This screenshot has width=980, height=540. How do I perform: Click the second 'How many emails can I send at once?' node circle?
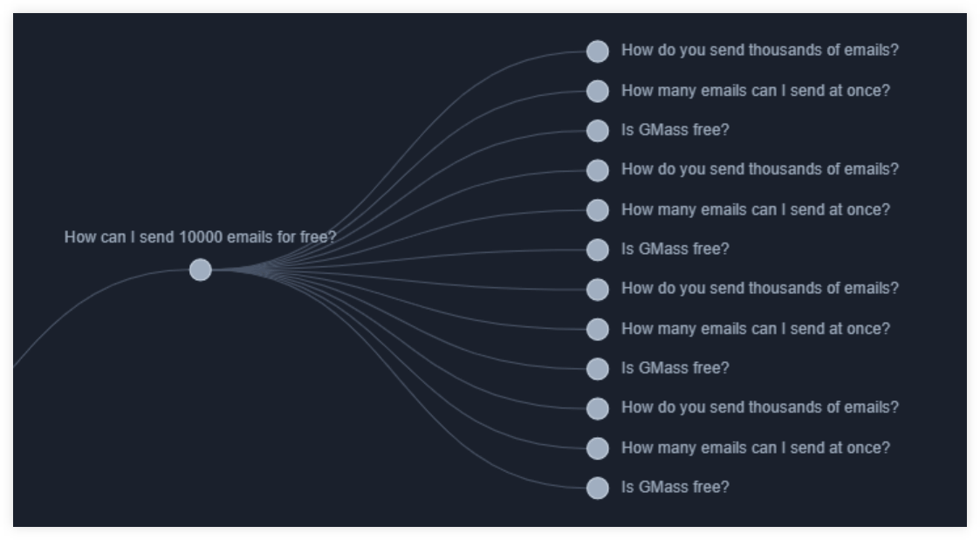[598, 210]
